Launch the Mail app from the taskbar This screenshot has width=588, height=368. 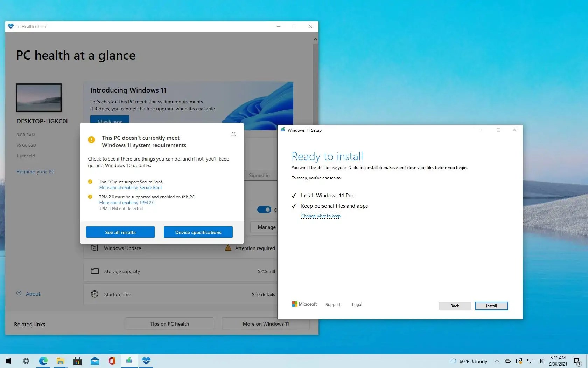tap(94, 361)
